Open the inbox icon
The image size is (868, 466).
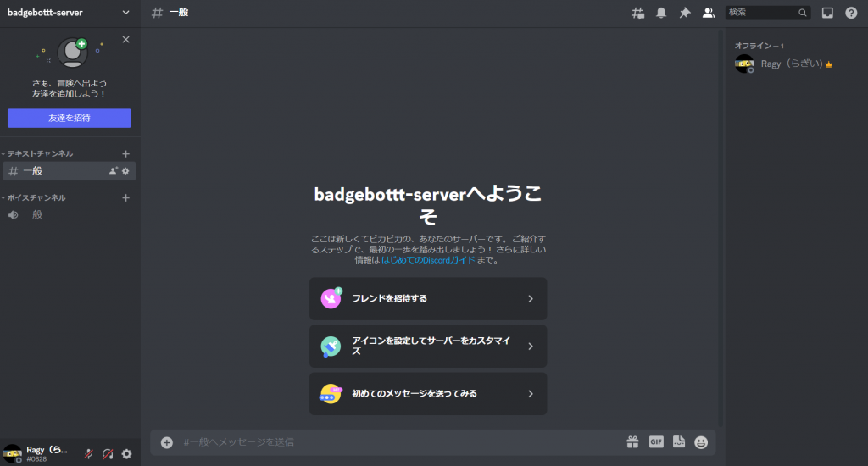[x=827, y=13]
